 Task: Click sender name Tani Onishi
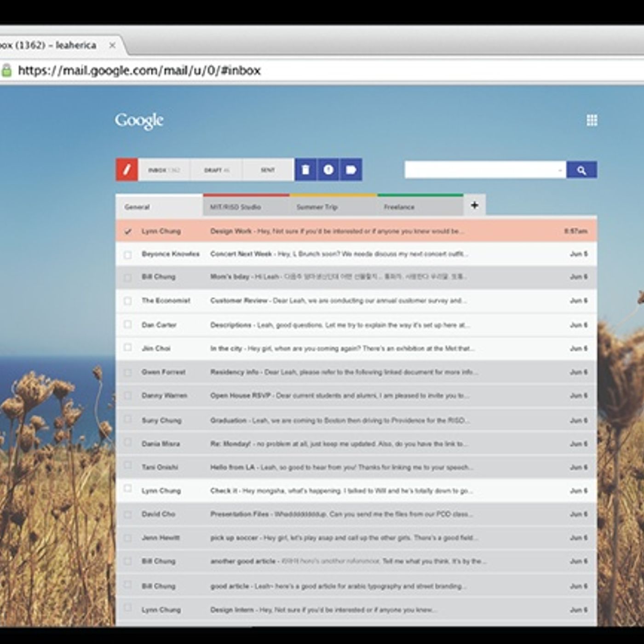tap(160, 467)
